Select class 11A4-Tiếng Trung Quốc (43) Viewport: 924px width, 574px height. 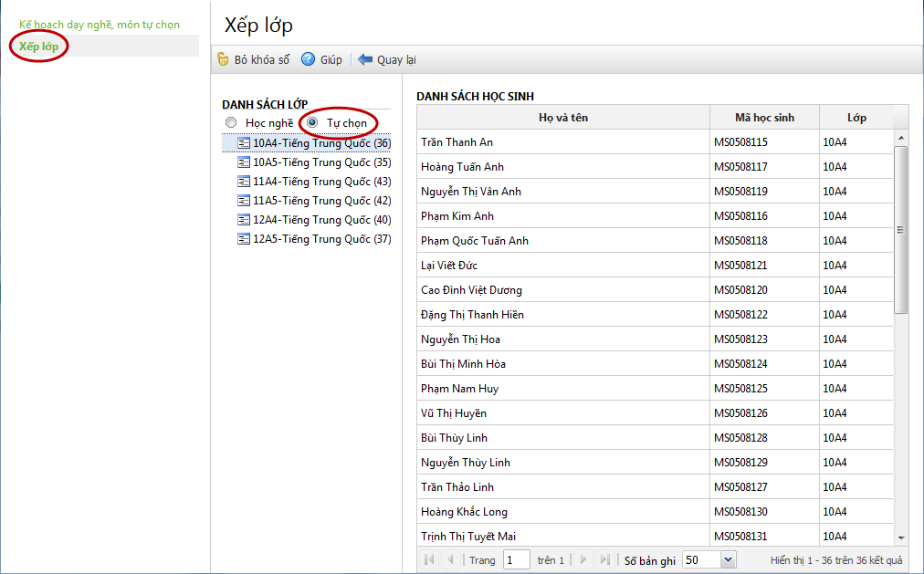pos(321,182)
